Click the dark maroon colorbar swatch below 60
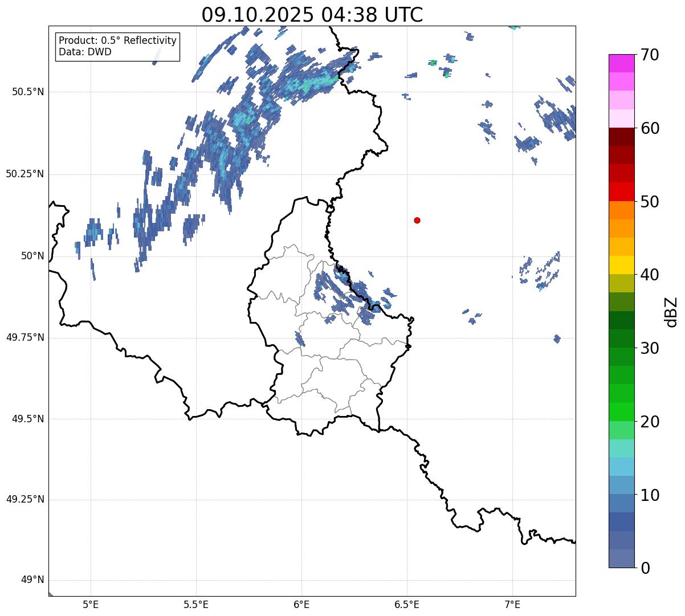Viewport: 685px width, 616px height. pos(621,137)
